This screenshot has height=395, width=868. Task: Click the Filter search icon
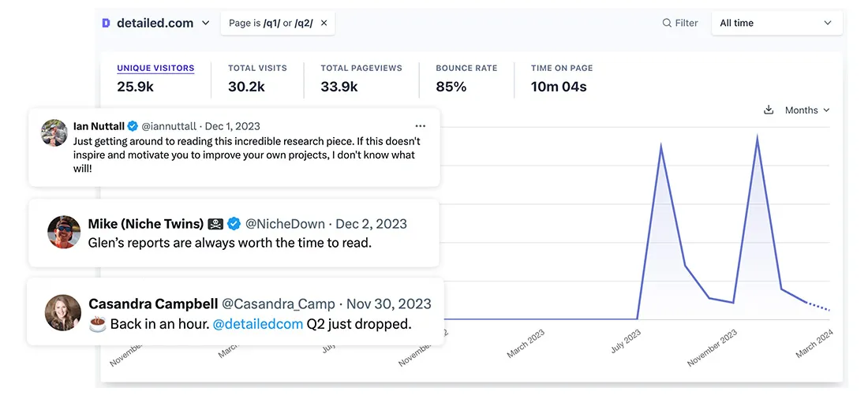coord(667,23)
